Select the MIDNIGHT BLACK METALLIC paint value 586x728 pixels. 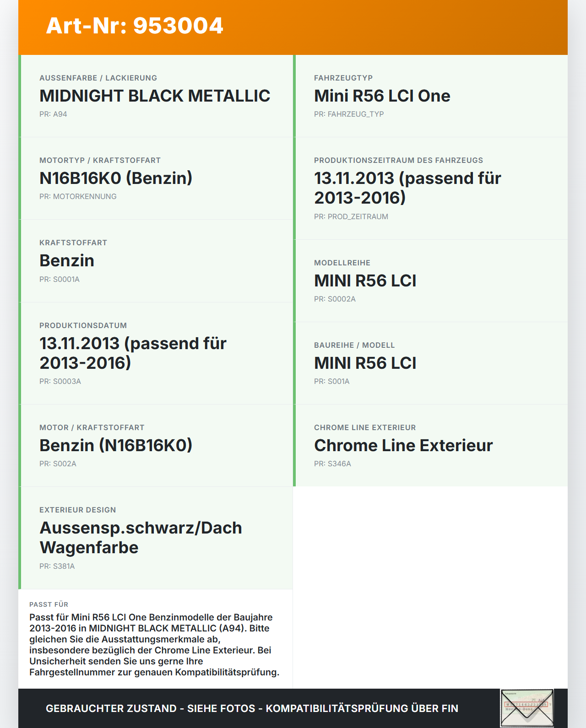pos(155,96)
